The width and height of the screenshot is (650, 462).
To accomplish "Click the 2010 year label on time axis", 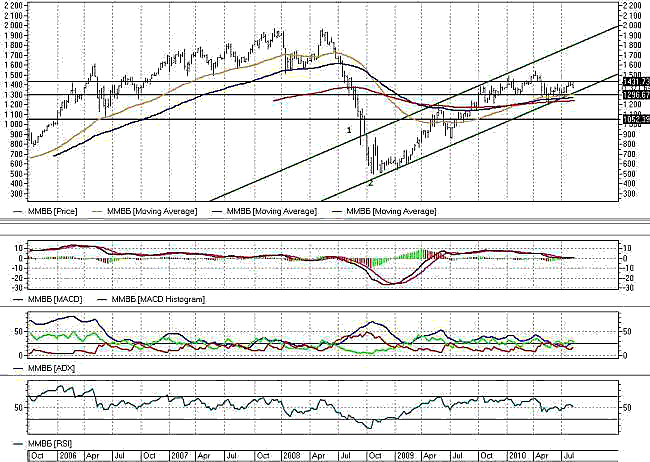I will pos(517,456).
